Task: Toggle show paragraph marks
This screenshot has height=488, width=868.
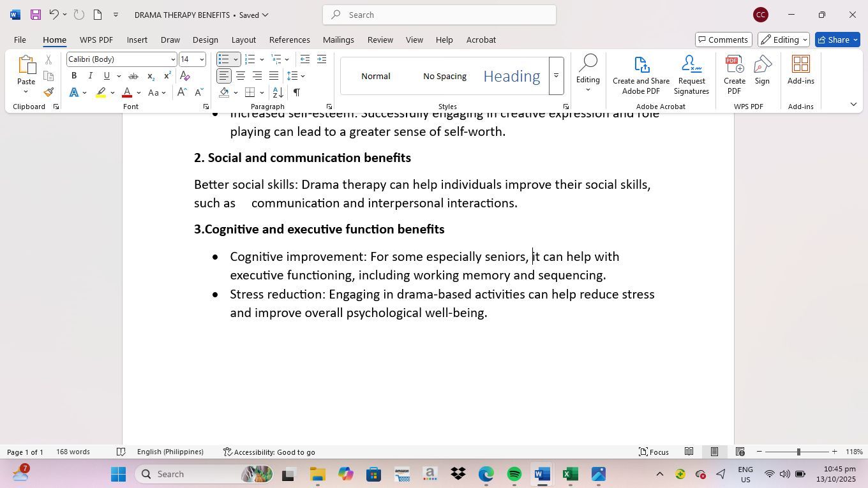Action: click(x=297, y=92)
